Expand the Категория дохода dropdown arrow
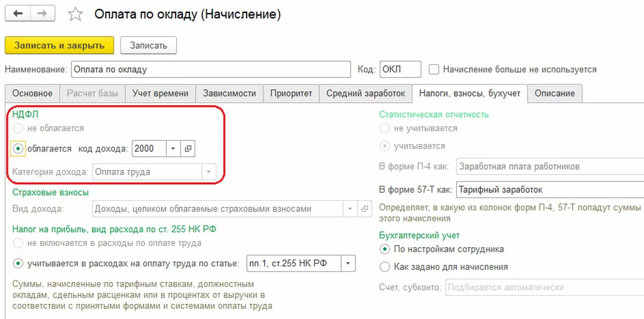The image size is (644, 319). click(x=208, y=172)
